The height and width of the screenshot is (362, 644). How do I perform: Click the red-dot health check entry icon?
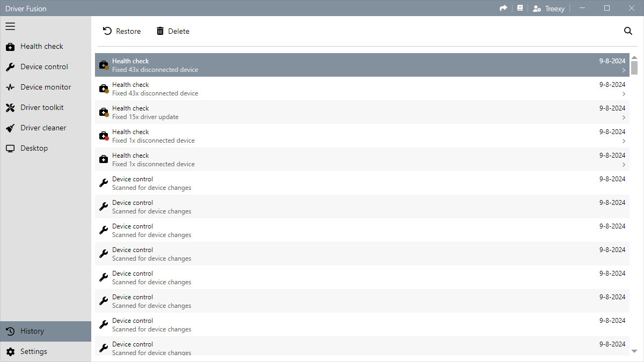click(104, 136)
